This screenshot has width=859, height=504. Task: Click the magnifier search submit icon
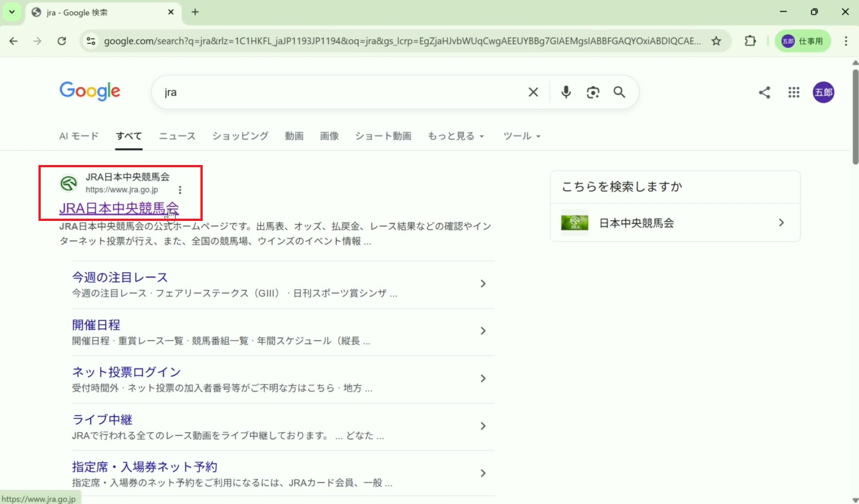619,92
